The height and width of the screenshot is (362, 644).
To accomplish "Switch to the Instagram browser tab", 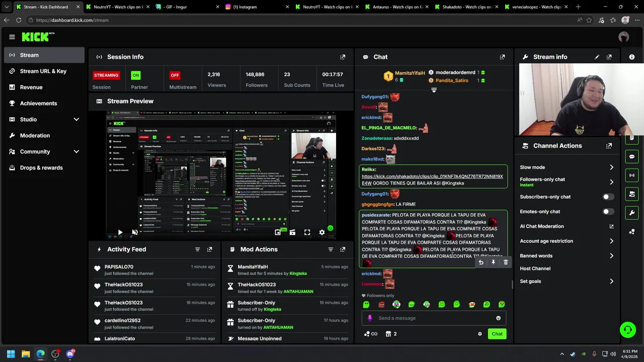I will pyautogui.click(x=257, y=7).
